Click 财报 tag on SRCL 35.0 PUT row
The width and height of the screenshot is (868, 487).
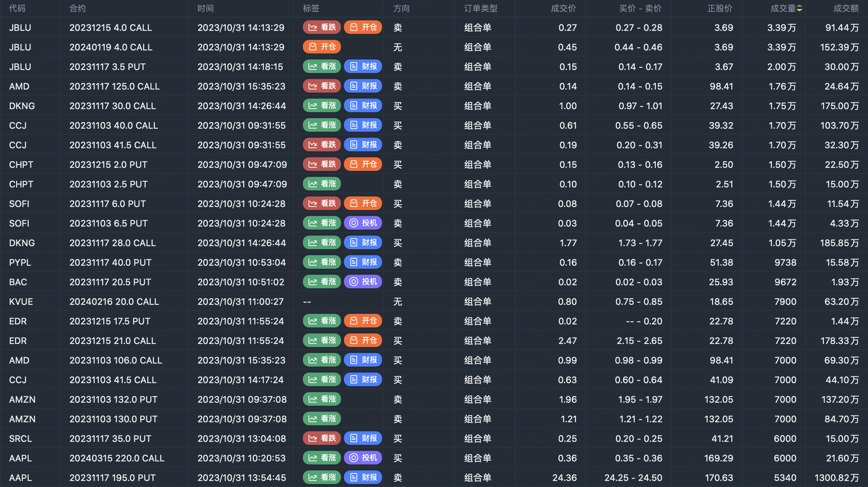pyautogui.click(x=363, y=438)
